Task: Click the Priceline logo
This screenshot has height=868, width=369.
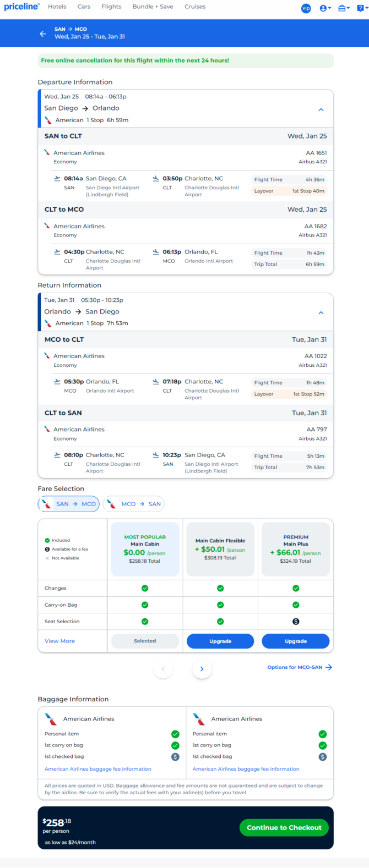Action: (x=21, y=7)
